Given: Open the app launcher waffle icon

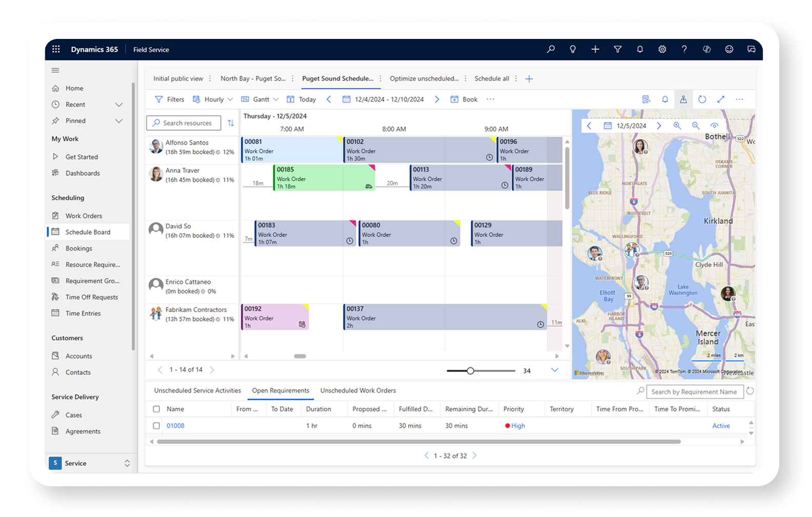Looking at the screenshot, I should pos(56,49).
